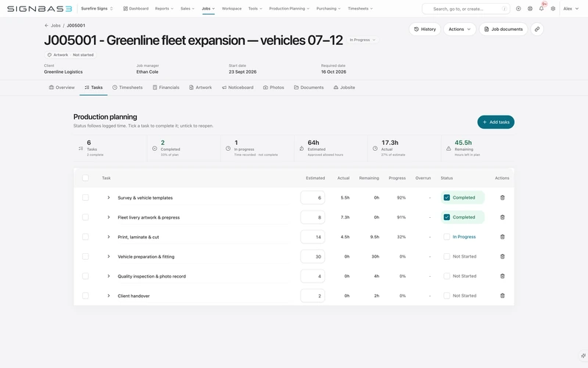Edit estimated hours for Print, laminate & cut
588x368 pixels.
pyautogui.click(x=312, y=237)
